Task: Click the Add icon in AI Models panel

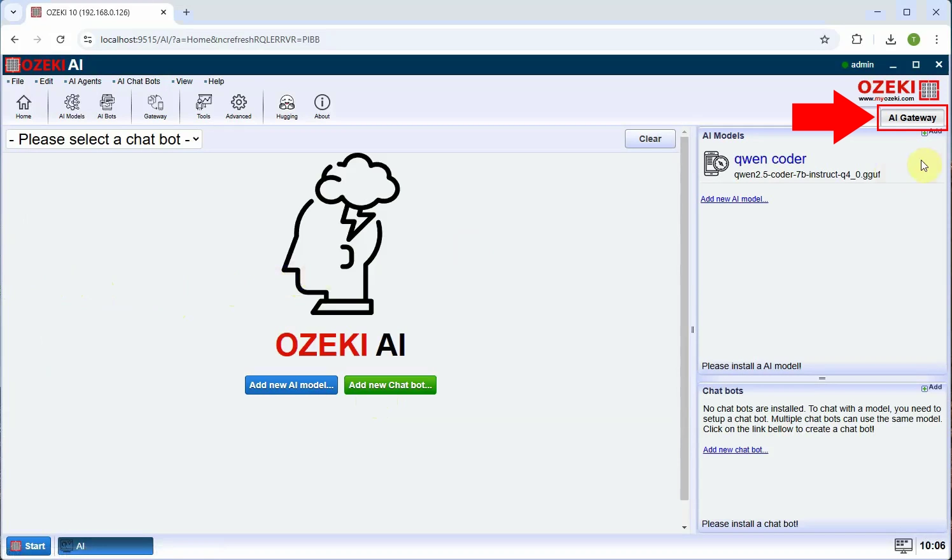Action: (x=932, y=132)
